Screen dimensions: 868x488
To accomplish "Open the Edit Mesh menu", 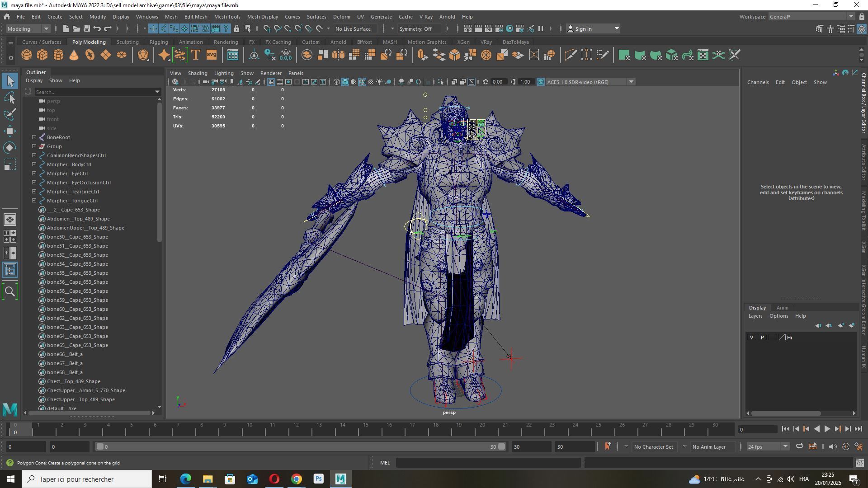I will 196,17.
